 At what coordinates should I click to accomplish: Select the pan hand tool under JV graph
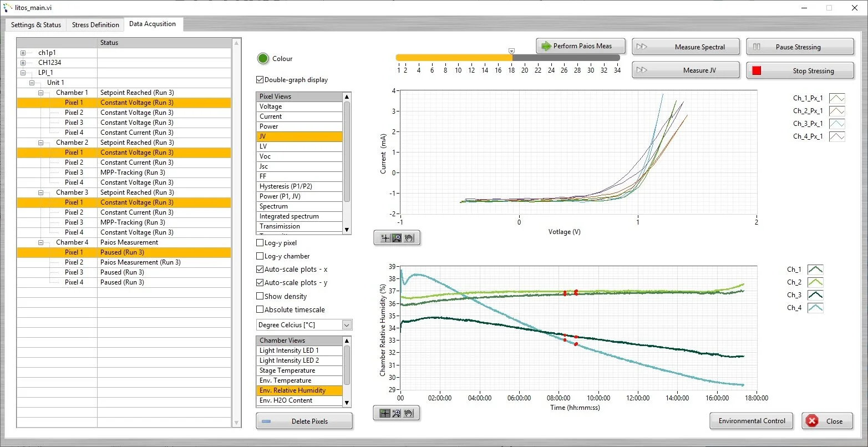coord(409,238)
